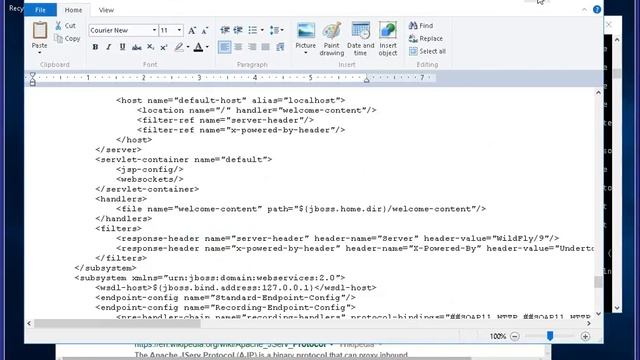Increase the paragraph indent
This screenshot has width=640, height=360.
click(238, 30)
